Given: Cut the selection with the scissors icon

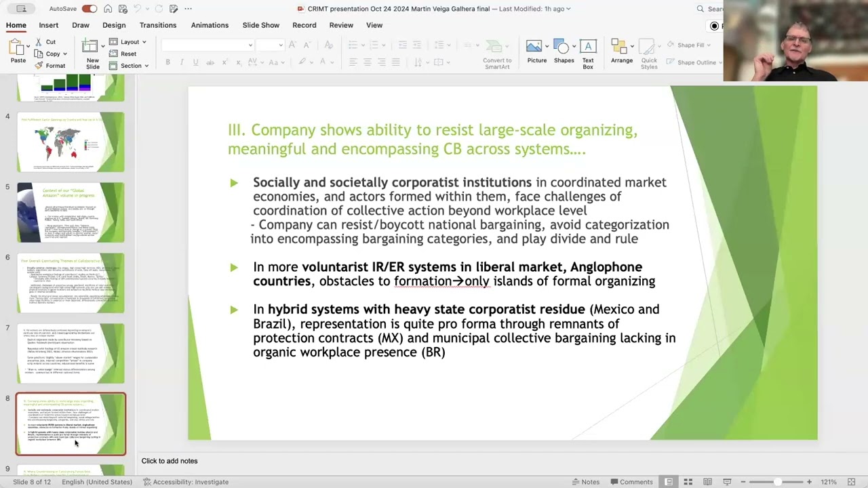Looking at the screenshot, I should (39, 42).
